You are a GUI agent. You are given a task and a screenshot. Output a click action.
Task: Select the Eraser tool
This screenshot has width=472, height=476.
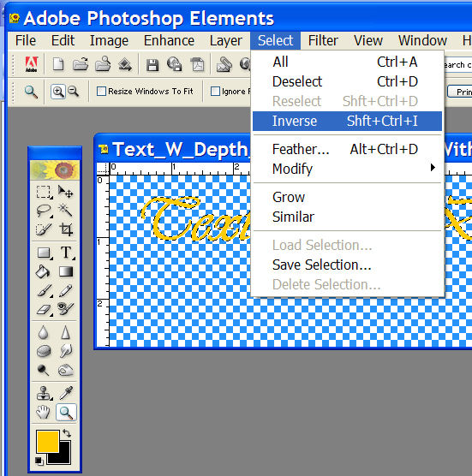44,309
